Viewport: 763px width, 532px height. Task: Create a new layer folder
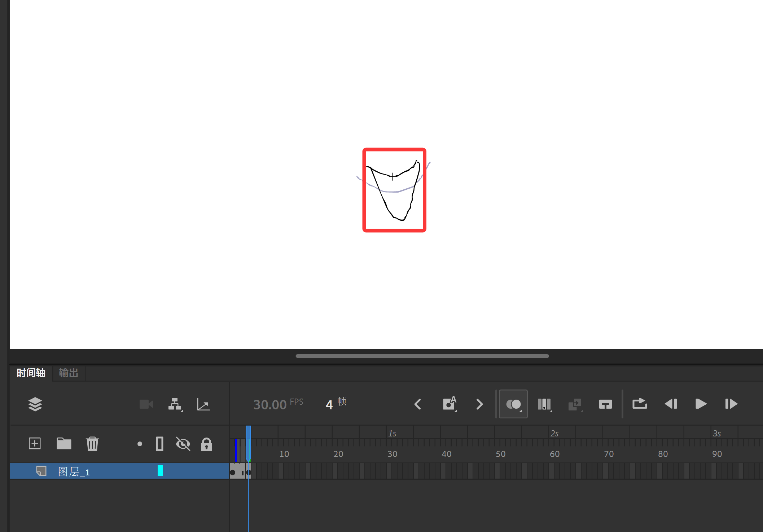coord(64,443)
